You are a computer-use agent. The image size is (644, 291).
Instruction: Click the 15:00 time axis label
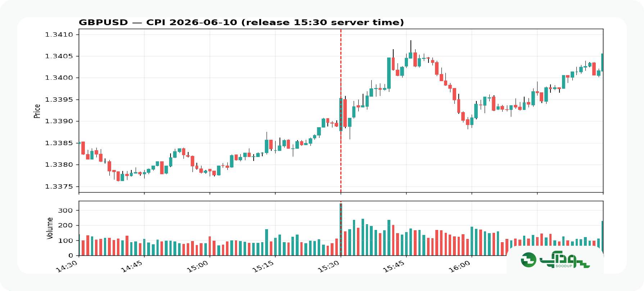tap(198, 267)
